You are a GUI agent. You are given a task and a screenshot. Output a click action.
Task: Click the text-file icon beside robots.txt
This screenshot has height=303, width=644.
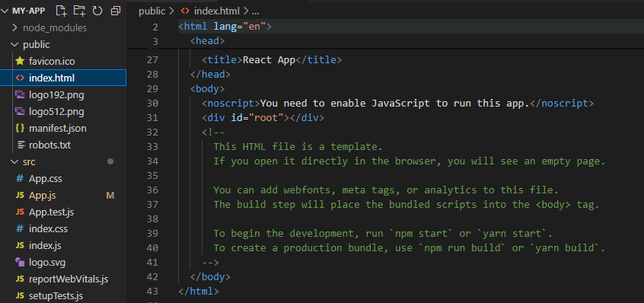21,145
